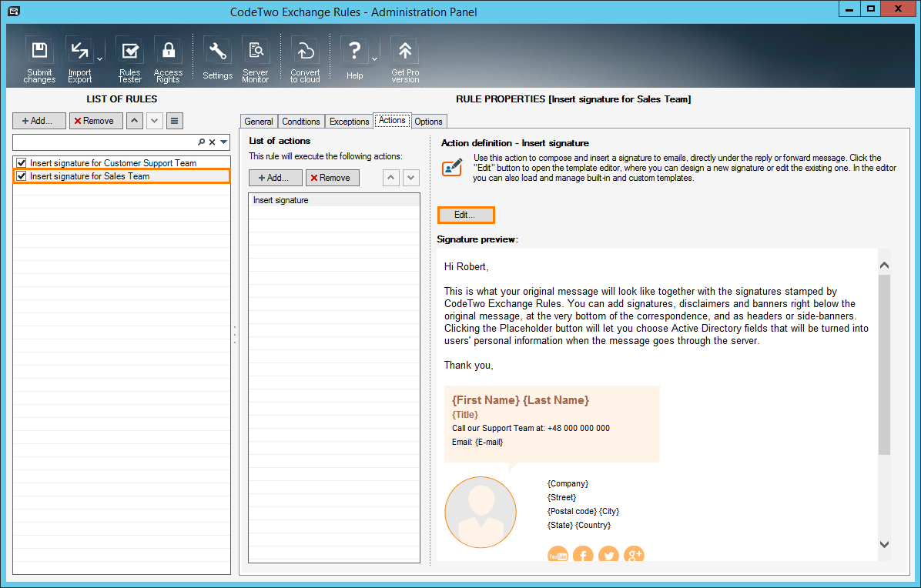Click the signature preview scrollbar thumb
The image size is (921, 588).
[x=885, y=364]
